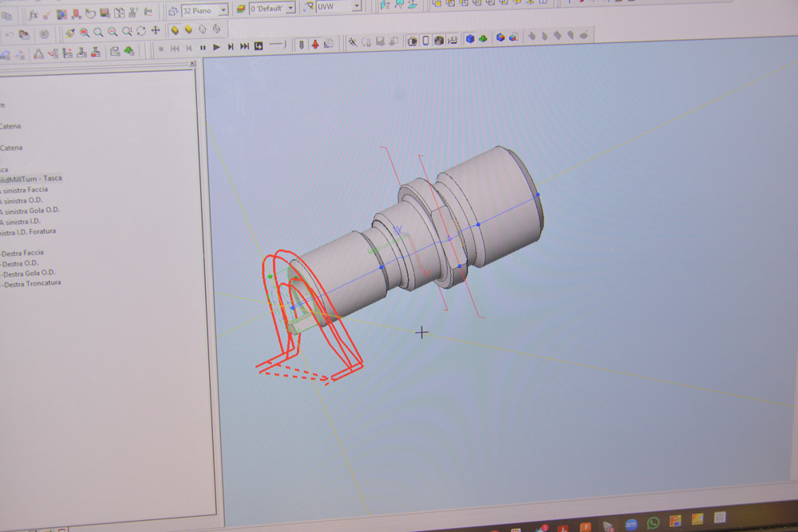The image size is (798, 532).
Task: Open the 0 'Default' layer dropdown
Action: tap(290, 8)
